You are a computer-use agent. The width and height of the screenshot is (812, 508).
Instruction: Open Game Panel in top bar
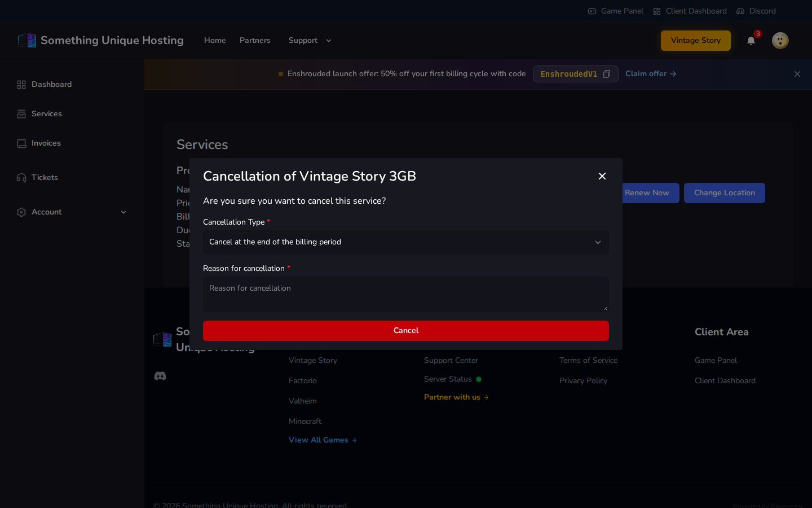616,11
